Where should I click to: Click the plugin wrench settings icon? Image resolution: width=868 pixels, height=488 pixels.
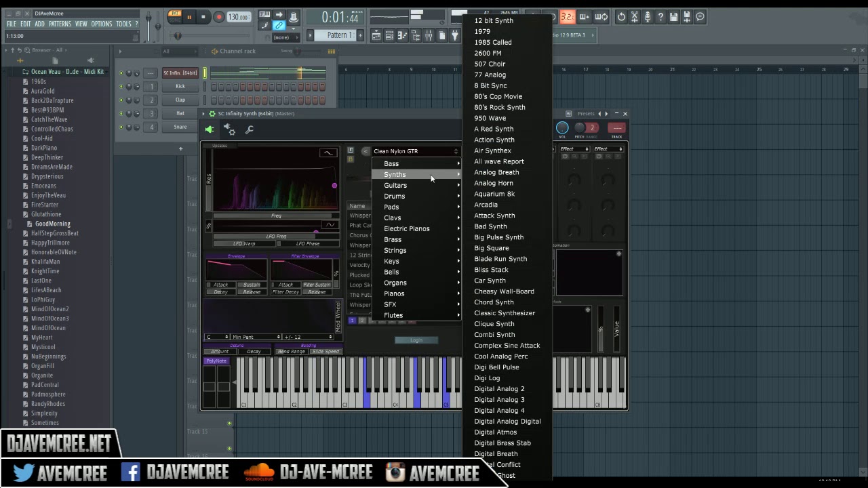click(x=250, y=129)
